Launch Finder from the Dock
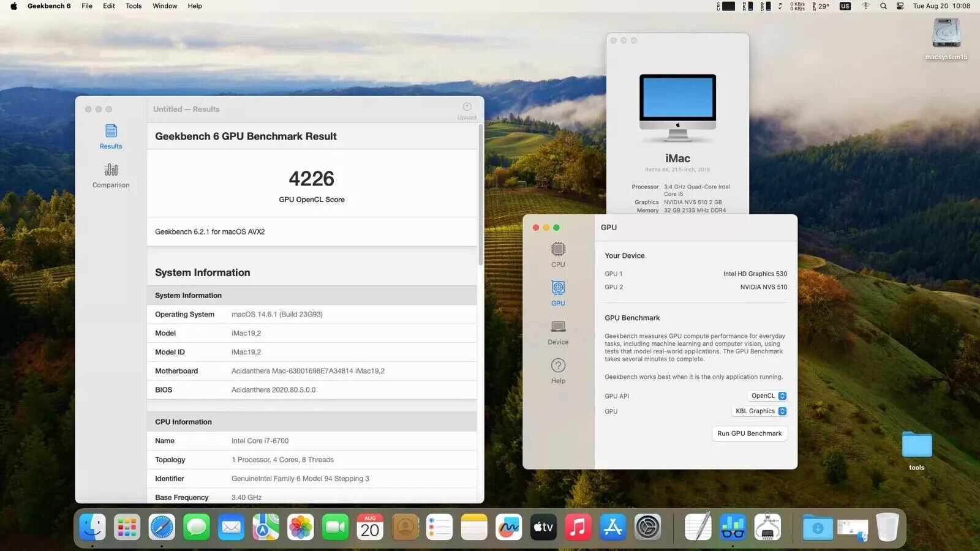The image size is (980, 551). point(92,527)
